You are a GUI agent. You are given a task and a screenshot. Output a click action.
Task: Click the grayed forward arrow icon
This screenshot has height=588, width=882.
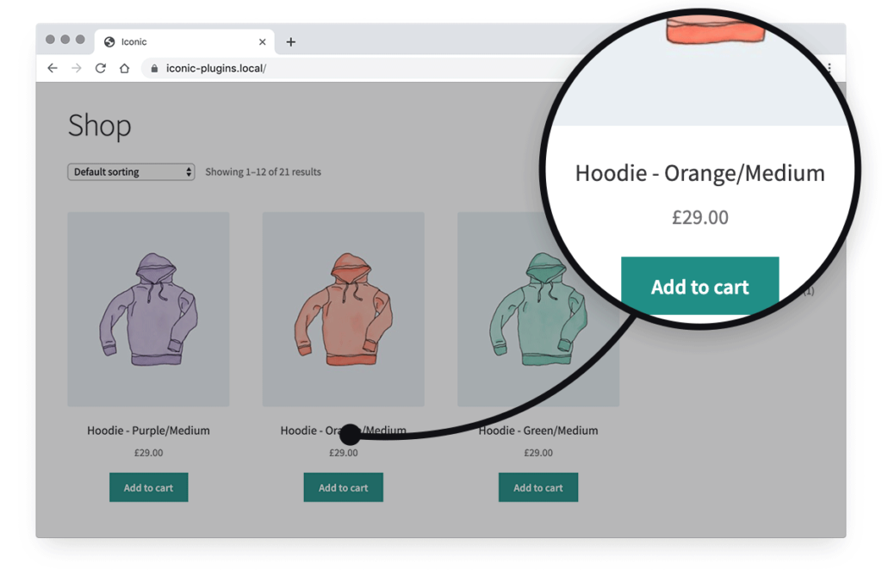click(x=77, y=68)
